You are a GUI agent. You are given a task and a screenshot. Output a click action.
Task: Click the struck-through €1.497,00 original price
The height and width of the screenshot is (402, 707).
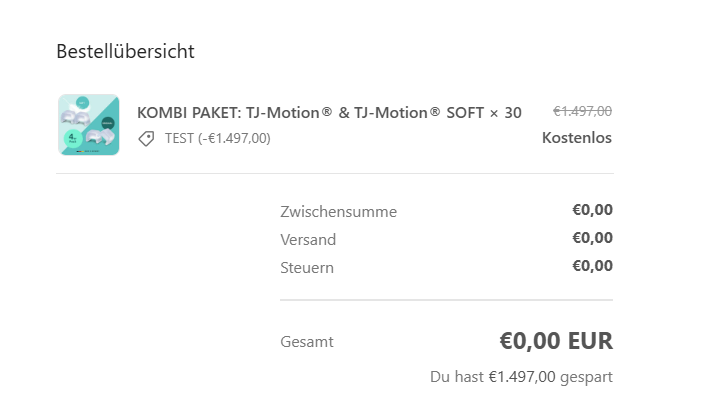click(x=582, y=111)
